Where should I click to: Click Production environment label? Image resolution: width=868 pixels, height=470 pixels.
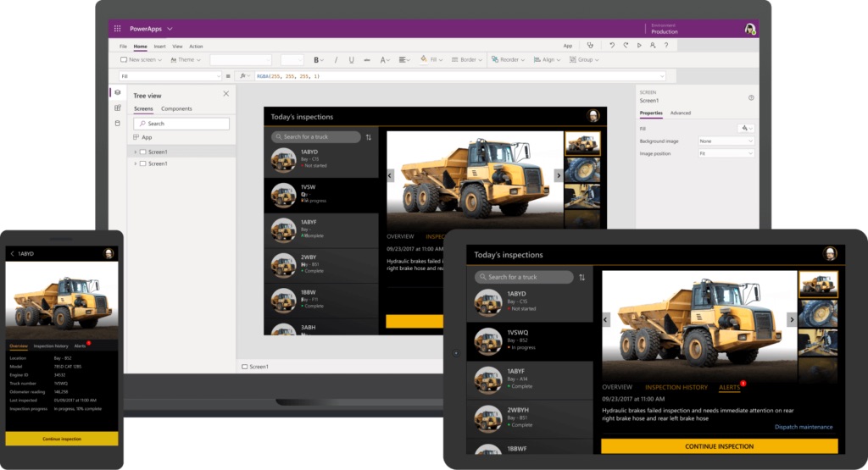[x=665, y=31]
